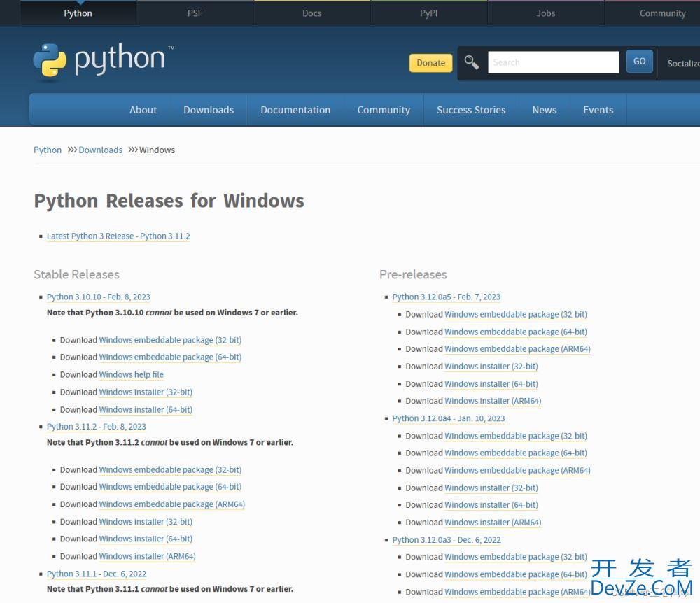Download 3.10.10 Windows installer (32-bit)
This screenshot has height=603, width=700.
[146, 392]
